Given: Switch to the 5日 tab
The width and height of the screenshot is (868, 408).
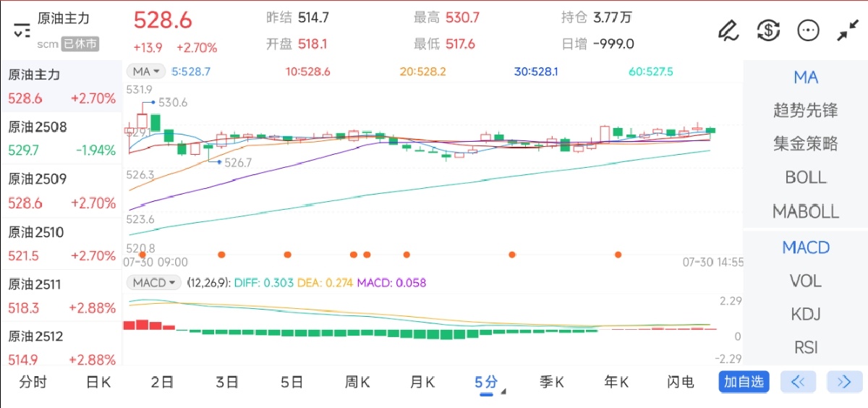Looking at the screenshot, I should [x=292, y=382].
